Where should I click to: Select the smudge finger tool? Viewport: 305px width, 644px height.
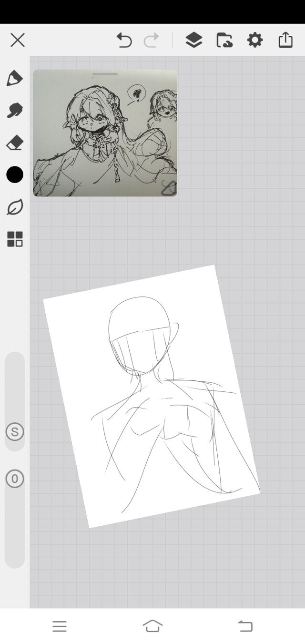[14, 110]
